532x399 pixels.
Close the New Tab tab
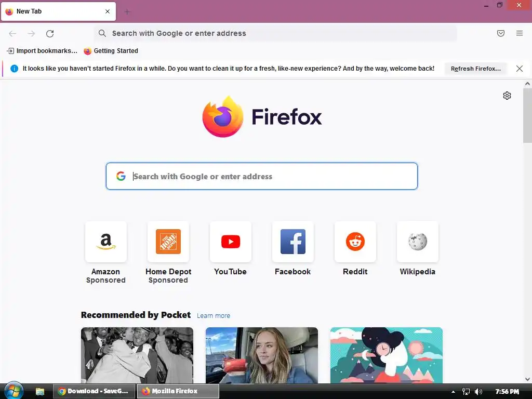108,11
